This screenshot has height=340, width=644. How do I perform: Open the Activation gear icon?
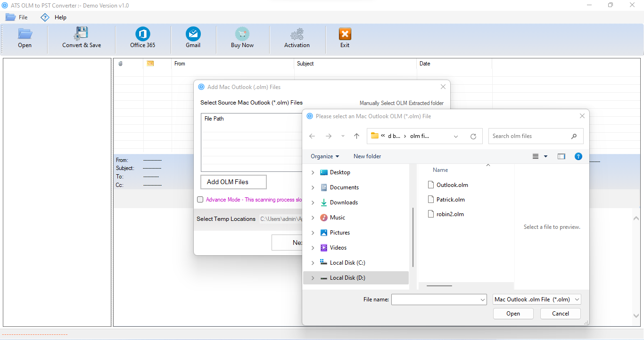coord(297,34)
